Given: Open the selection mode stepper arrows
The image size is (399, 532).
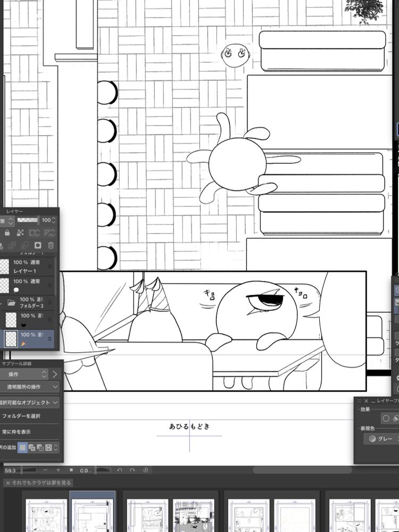Looking at the screenshot, I should click(x=56, y=447).
